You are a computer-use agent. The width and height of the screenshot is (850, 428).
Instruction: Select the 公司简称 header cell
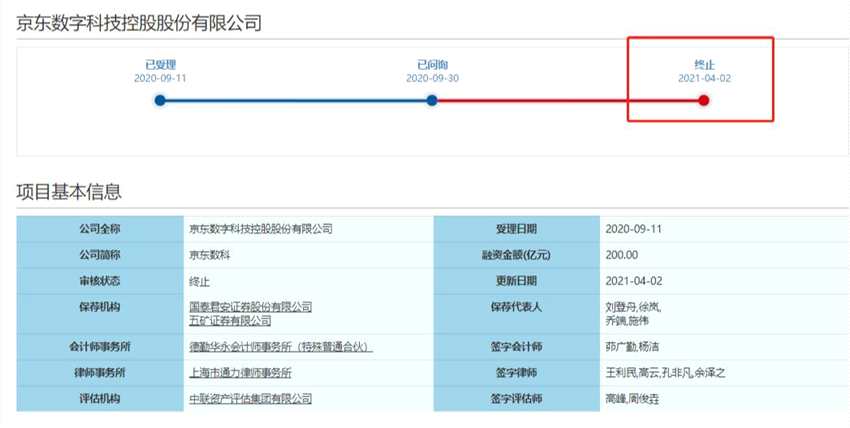tap(100, 255)
